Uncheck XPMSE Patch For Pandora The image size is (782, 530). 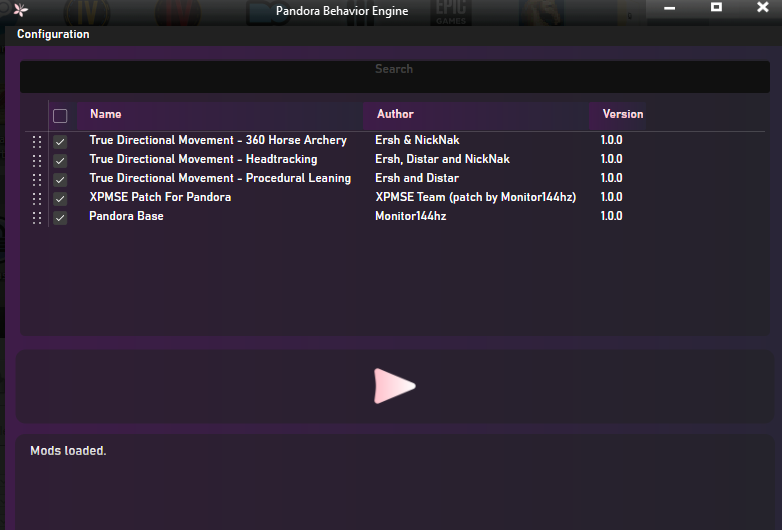[60, 198]
